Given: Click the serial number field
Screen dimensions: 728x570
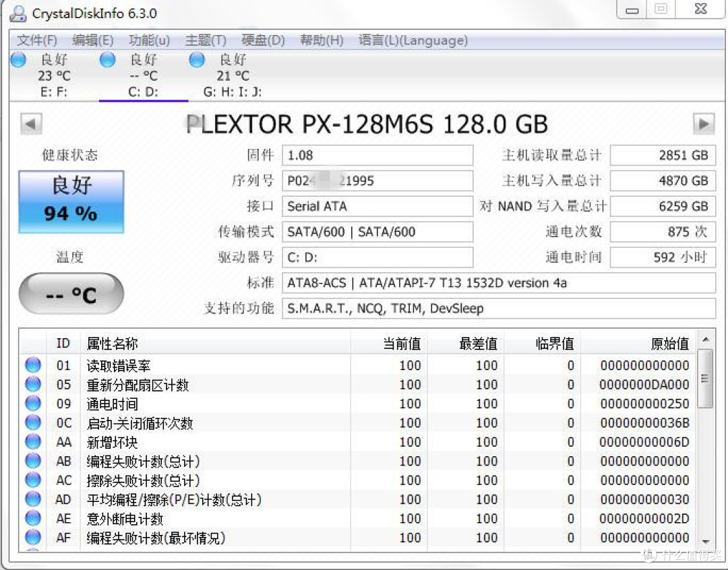Looking at the screenshot, I should (377, 181).
